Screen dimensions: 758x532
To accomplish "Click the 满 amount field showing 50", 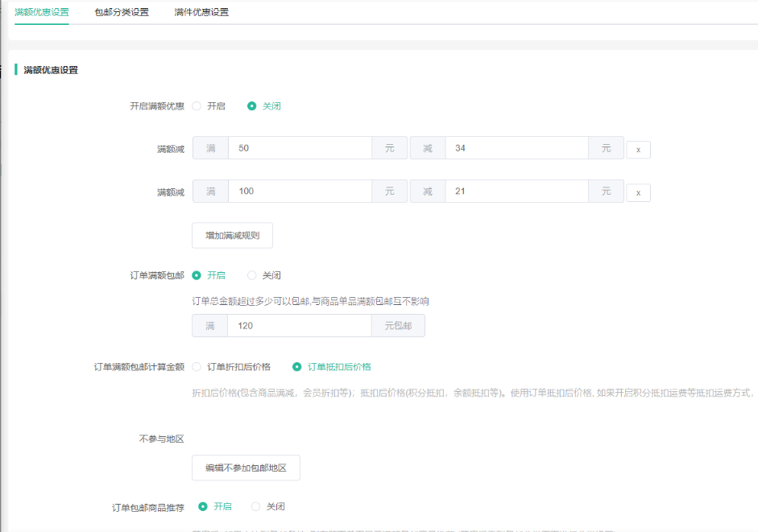I will point(300,148).
